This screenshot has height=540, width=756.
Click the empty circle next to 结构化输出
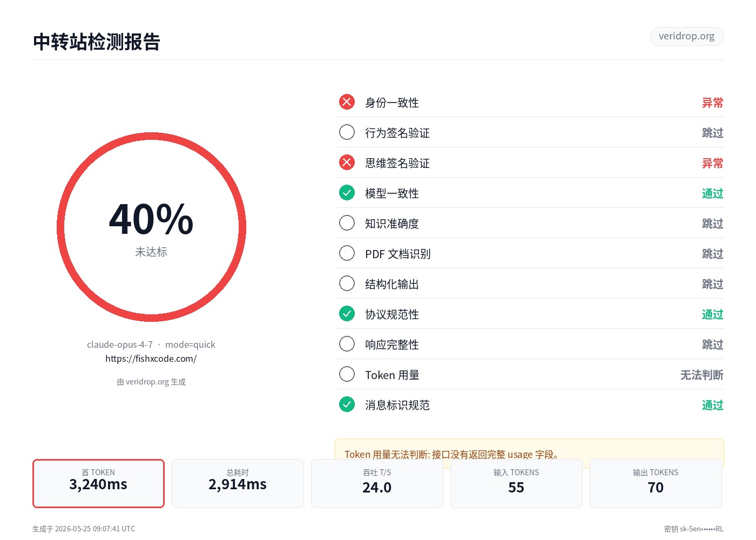pyautogui.click(x=347, y=283)
